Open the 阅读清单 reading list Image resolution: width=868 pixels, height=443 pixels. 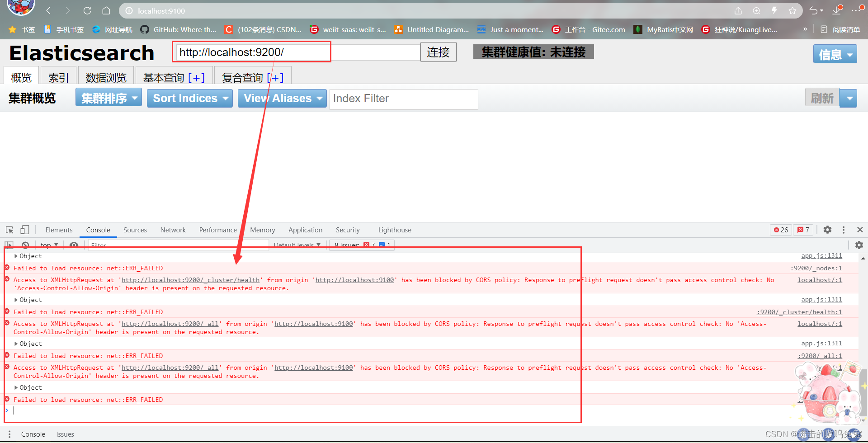(840, 29)
